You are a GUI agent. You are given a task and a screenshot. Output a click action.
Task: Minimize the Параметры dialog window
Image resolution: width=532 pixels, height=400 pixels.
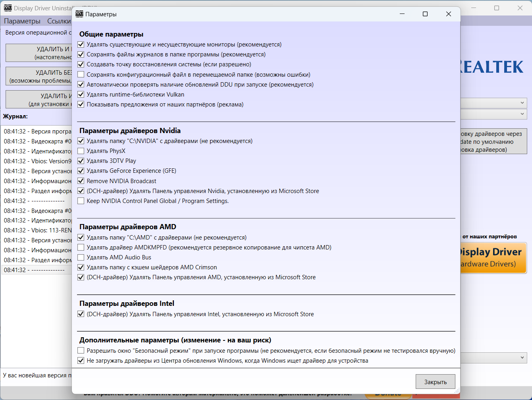coord(402,14)
